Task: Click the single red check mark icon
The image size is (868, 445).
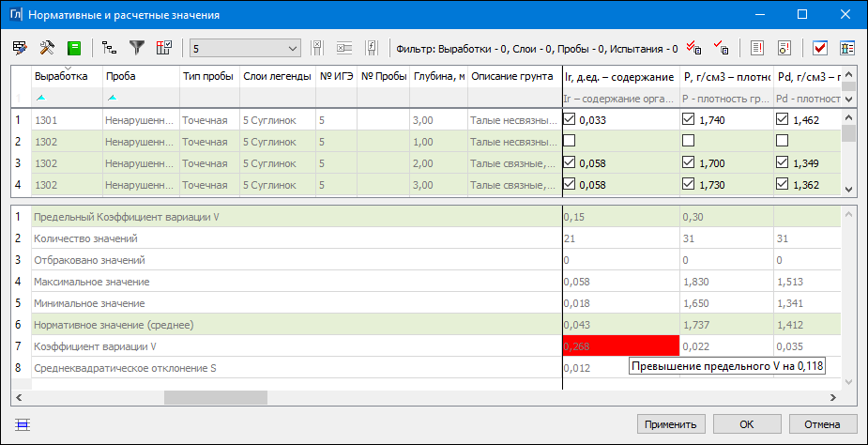Action: 721,48
